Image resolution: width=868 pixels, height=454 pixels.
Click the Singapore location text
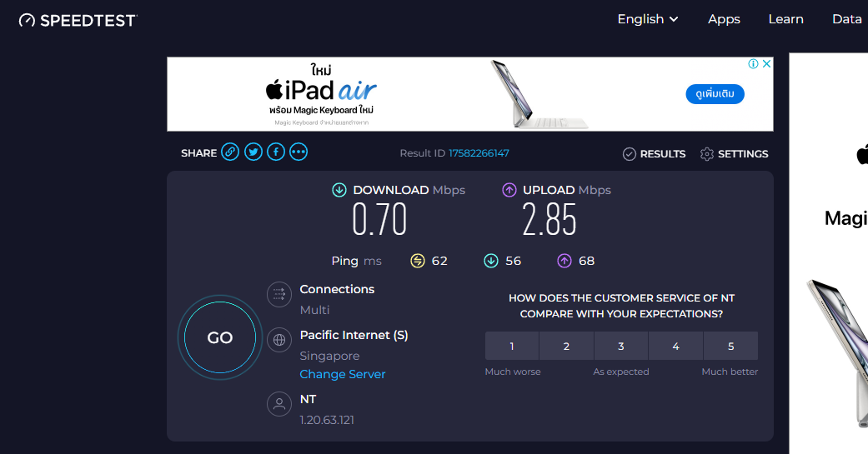pyautogui.click(x=329, y=357)
